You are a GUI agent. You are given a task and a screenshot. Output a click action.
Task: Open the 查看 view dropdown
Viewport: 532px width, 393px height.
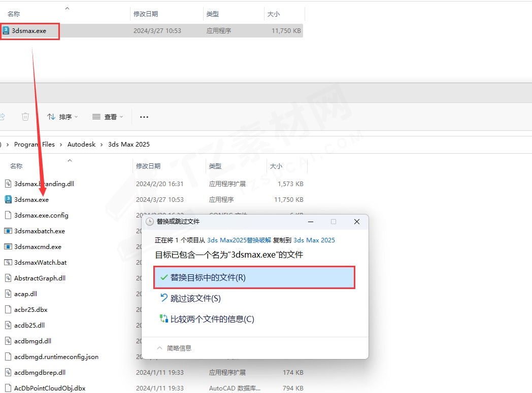(108, 117)
